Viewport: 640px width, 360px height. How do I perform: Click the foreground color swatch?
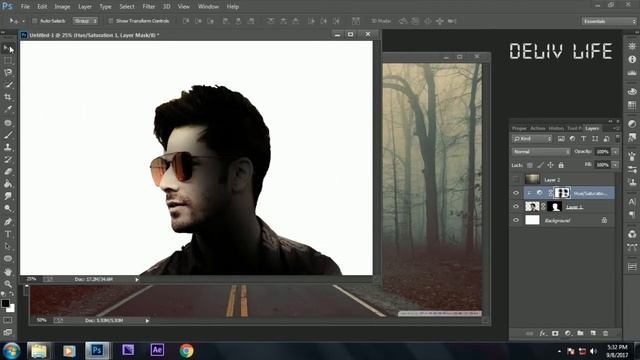pos(5,303)
